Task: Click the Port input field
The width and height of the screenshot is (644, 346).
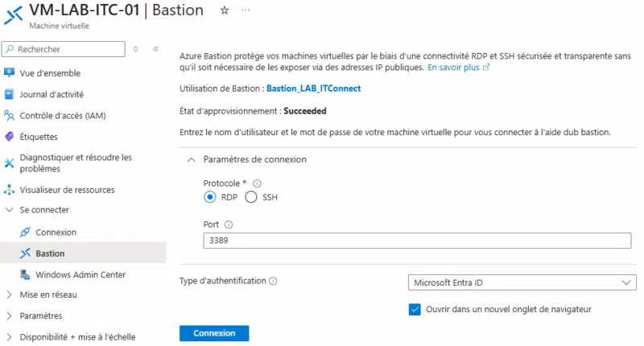Action: coord(417,241)
